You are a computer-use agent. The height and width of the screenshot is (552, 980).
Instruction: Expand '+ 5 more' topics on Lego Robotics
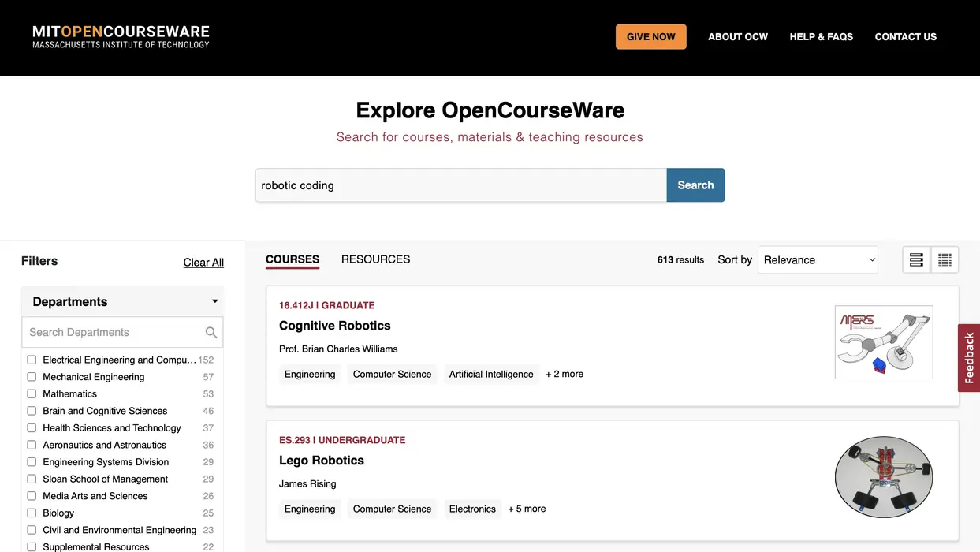point(527,509)
